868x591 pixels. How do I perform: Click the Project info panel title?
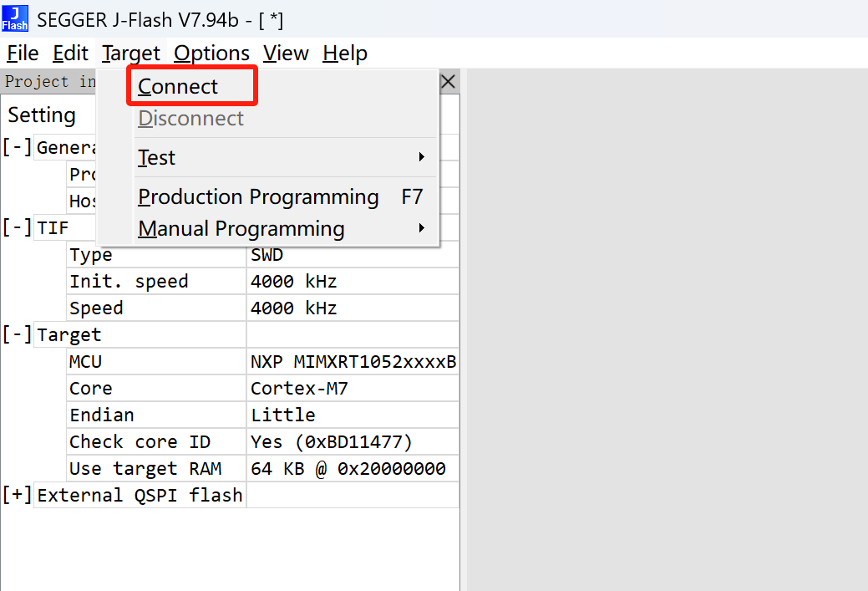pyautogui.click(x=50, y=82)
